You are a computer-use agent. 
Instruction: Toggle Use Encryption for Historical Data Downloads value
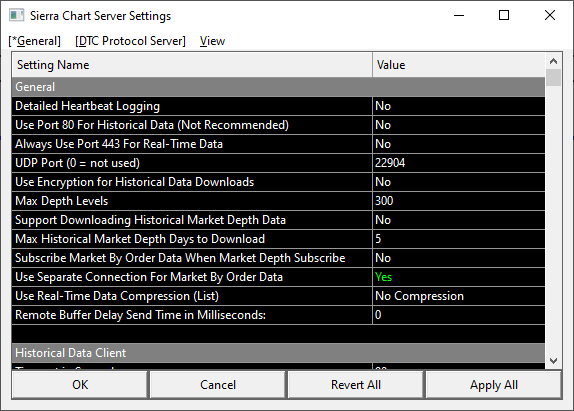[459, 182]
